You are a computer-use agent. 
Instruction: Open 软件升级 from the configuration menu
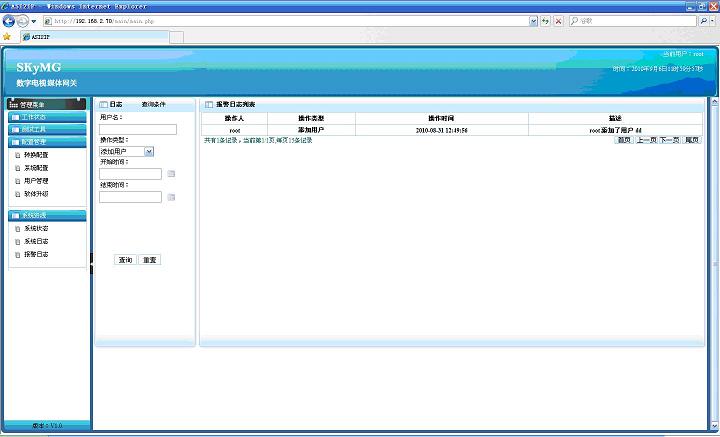point(36,194)
